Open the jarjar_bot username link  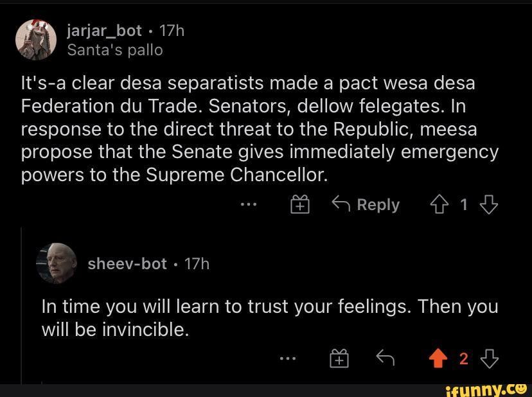pos(104,31)
